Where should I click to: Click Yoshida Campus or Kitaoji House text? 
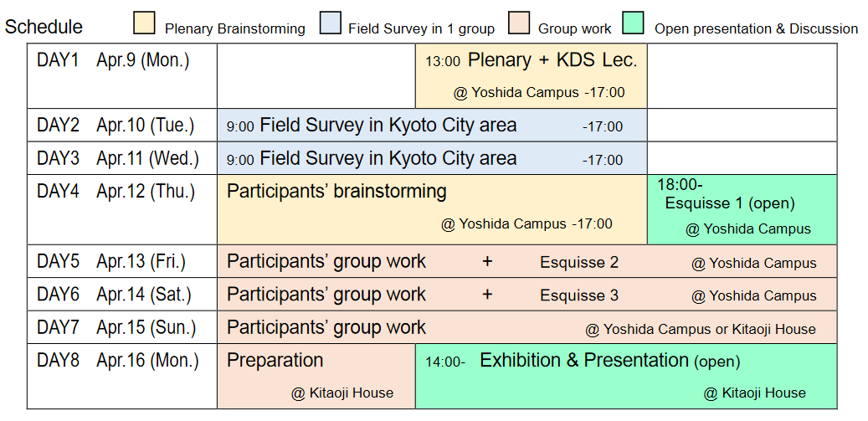700,329
